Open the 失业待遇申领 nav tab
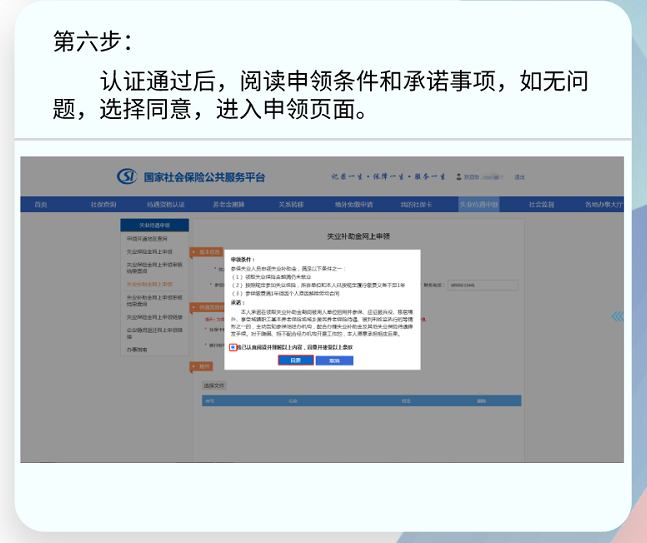The width and height of the screenshot is (647, 543). click(479, 204)
